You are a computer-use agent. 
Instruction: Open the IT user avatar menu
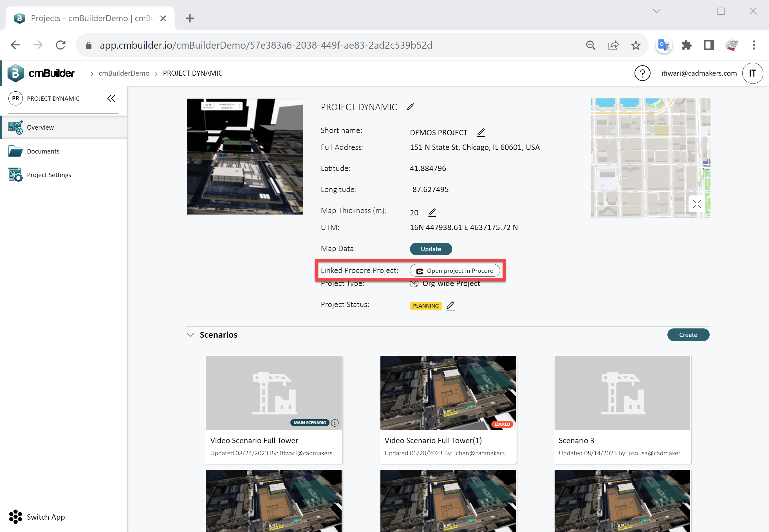point(752,73)
